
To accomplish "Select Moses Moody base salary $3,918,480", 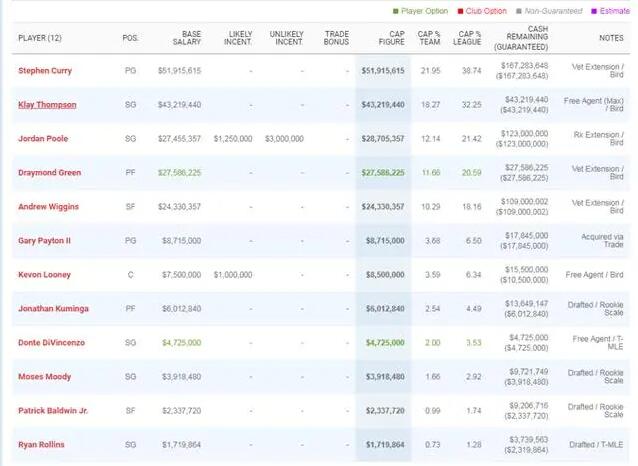I will 181,376.
